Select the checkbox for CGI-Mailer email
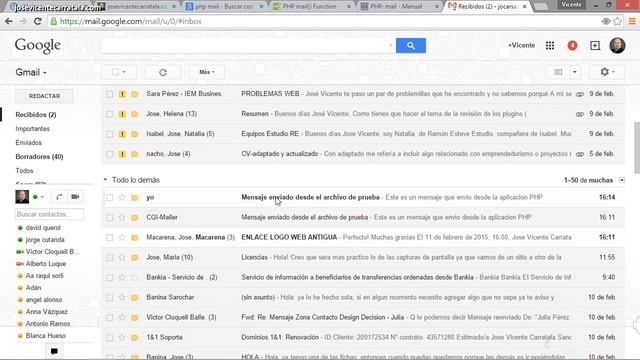This screenshot has height=360, width=640. [109, 218]
